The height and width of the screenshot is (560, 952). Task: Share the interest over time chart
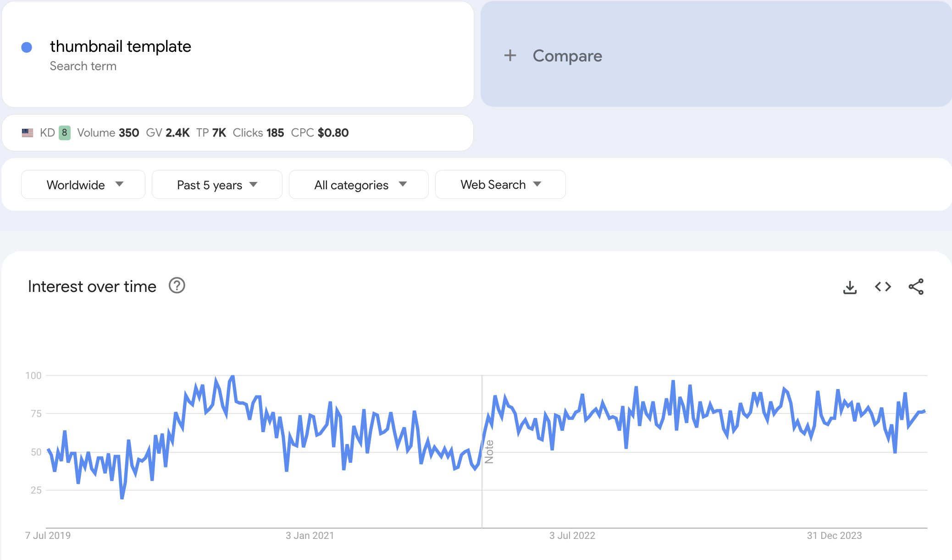click(x=916, y=287)
